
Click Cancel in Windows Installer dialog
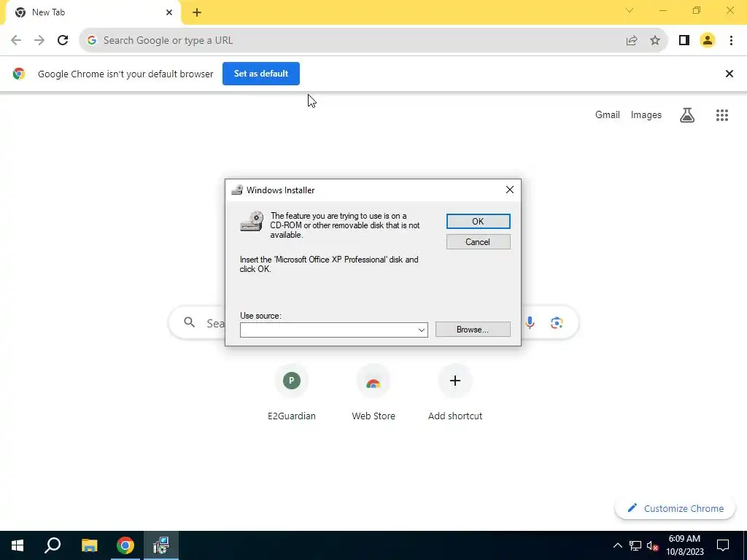(x=479, y=242)
